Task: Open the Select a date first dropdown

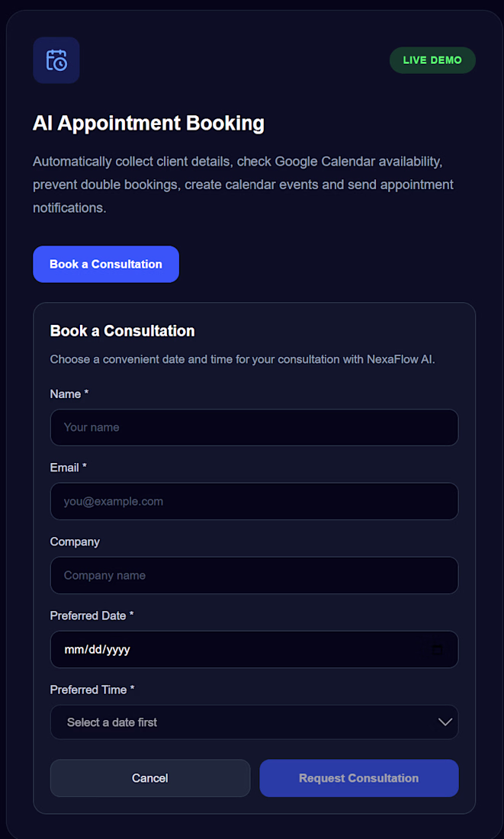Action: (254, 722)
